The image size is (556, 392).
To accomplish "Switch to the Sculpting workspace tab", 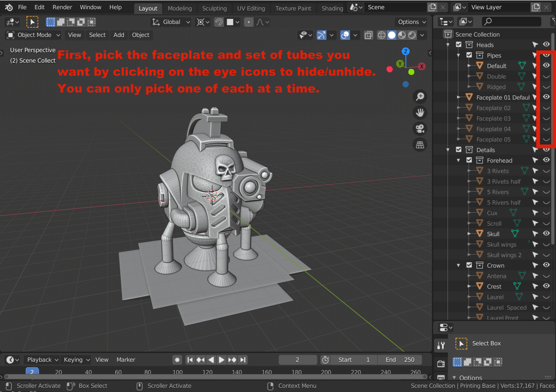I will 214,8.
